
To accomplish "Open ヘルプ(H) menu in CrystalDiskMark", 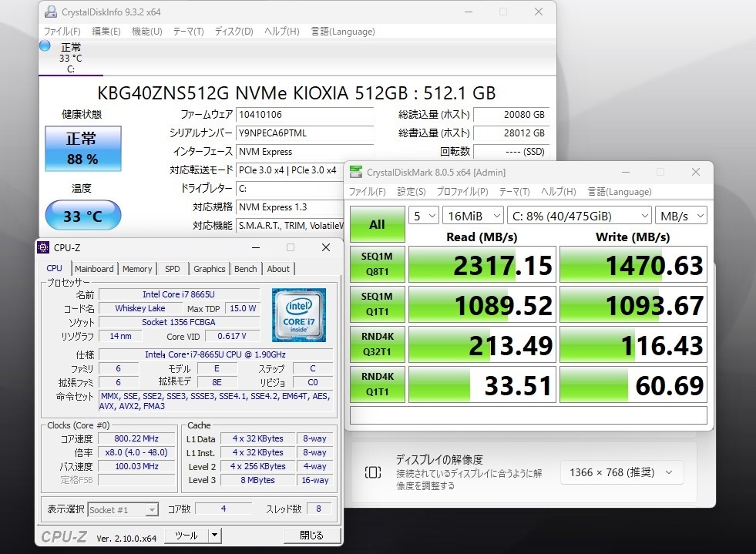I will [x=558, y=191].
